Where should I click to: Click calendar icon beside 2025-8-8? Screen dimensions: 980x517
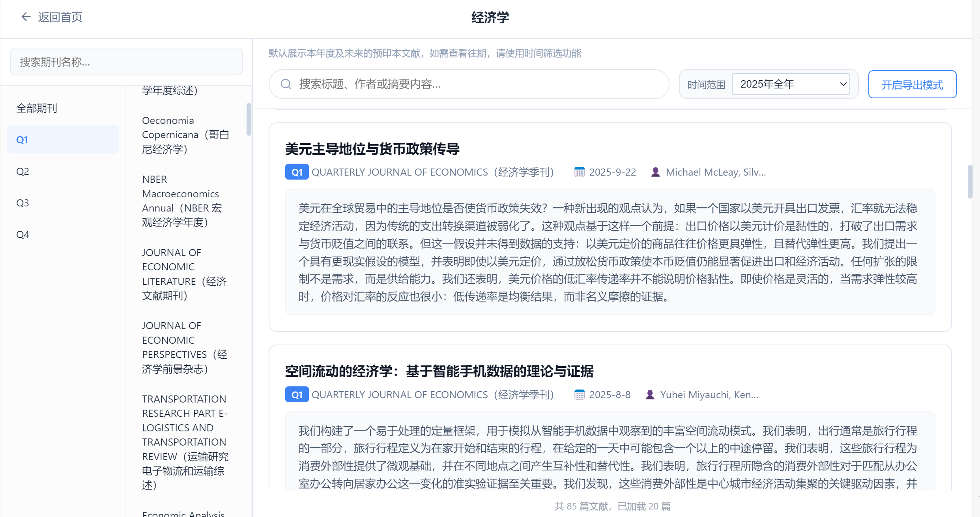(x=579, y=395)
